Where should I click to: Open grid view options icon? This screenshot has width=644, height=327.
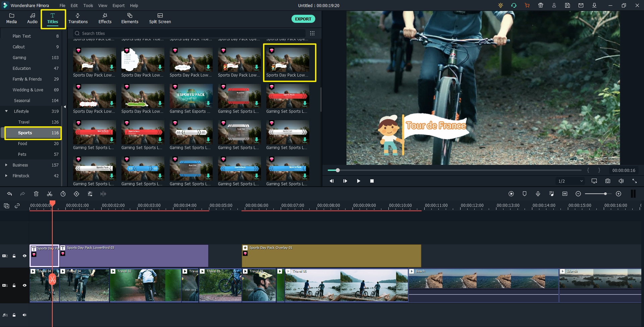[x=312, y=33]
